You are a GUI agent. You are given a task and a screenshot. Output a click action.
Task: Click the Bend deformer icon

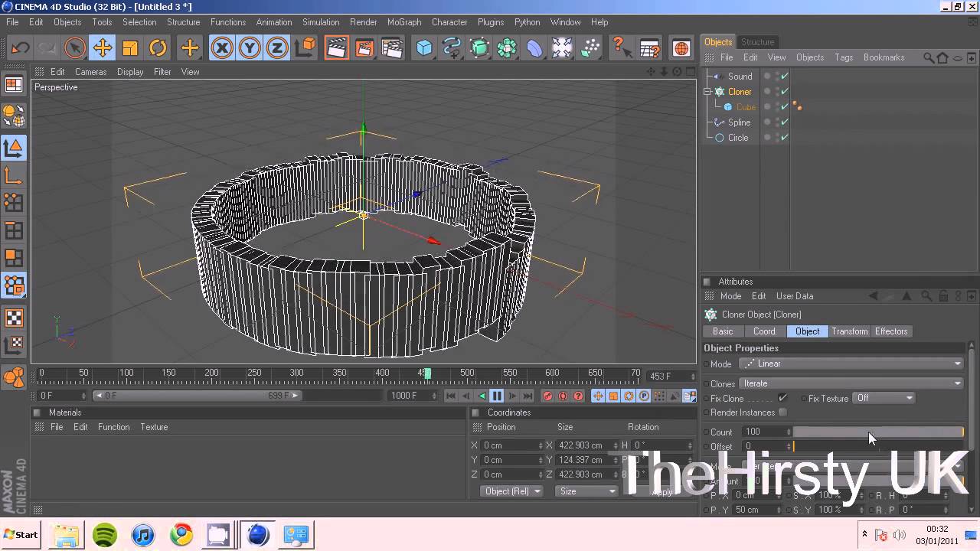click(x=534, y=48)
